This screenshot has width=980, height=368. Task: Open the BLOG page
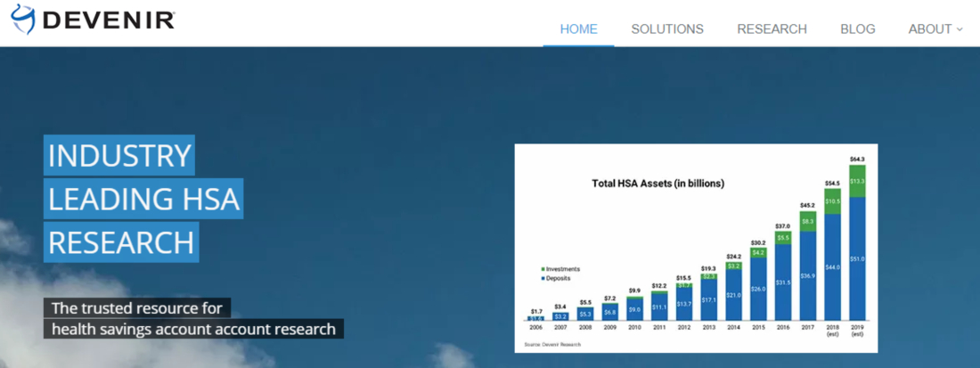pos(858,29)
